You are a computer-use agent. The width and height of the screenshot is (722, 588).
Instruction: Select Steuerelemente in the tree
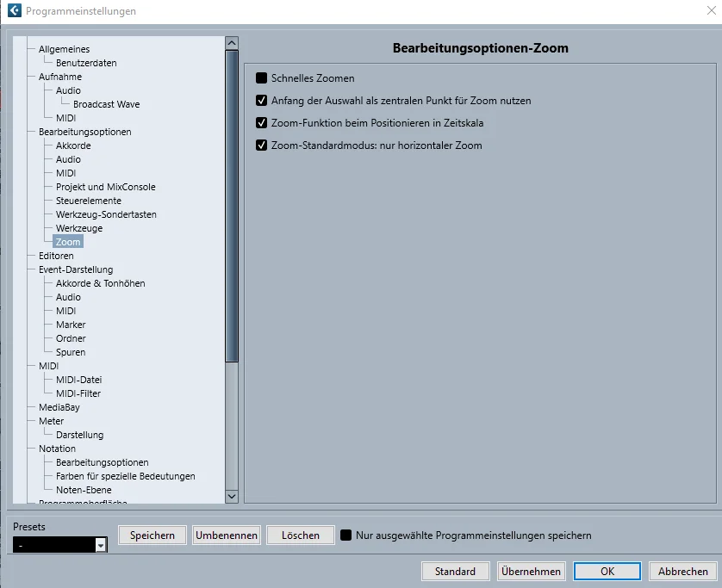point(89,201)
